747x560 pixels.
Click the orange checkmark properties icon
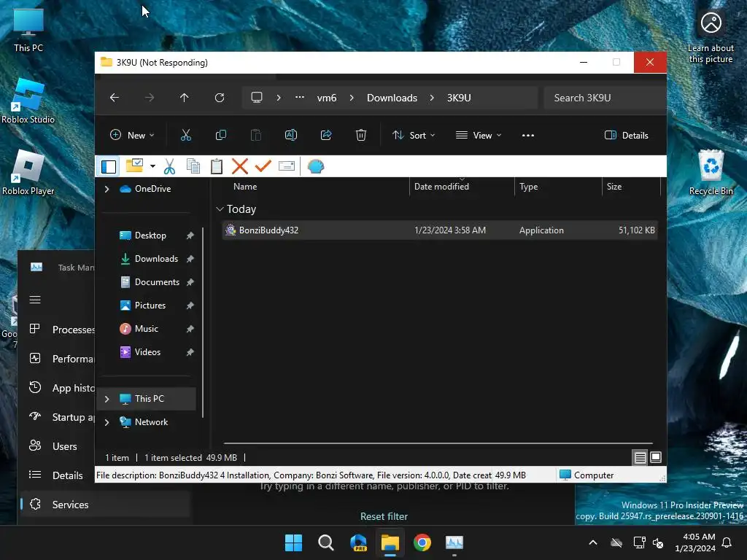(263, 166)
